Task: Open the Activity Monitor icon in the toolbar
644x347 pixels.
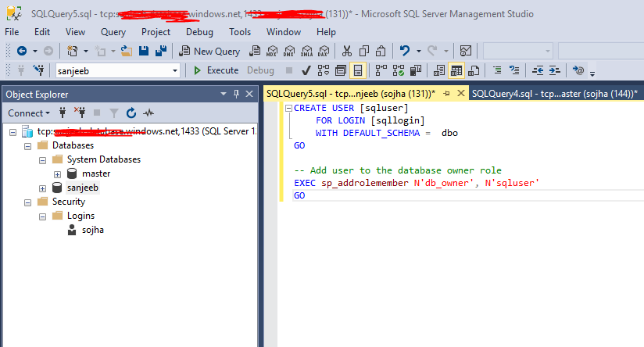Action: pos(466,51)
